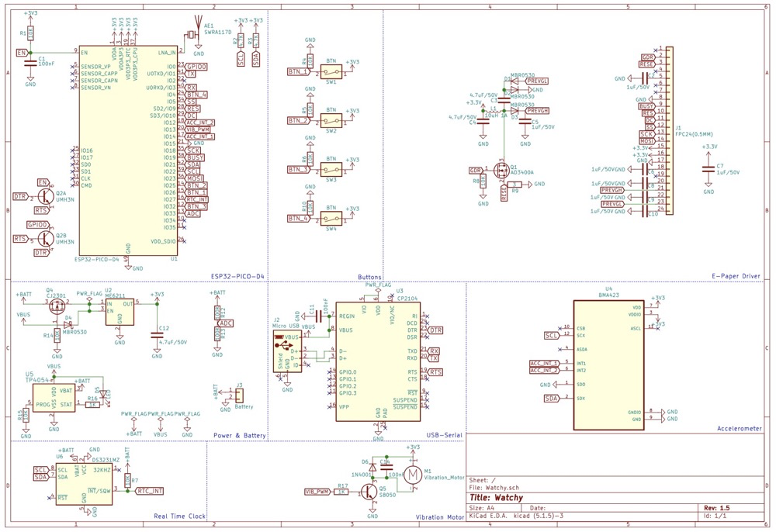The width and height of the screenshot is (776, 532).
Task: Click the SW4 push button switch symbol
Action: point(331,219)
